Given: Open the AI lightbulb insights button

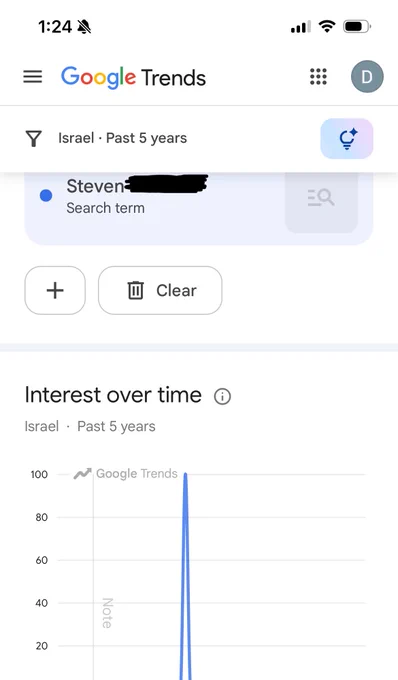Looking at the screenshot, I should (347, 139).
